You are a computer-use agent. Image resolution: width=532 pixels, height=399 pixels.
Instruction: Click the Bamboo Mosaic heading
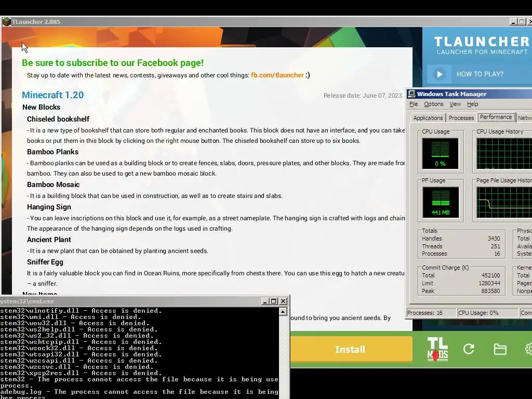point(54,184)
